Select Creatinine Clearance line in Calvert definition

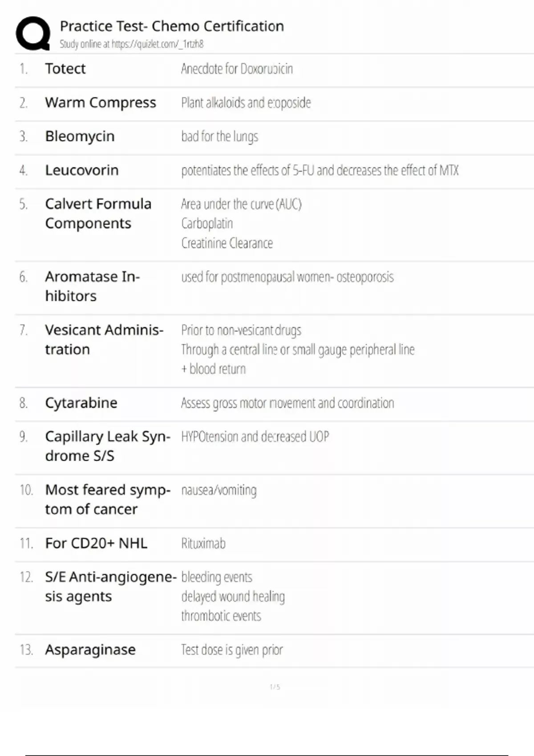[x=227, y=243]
